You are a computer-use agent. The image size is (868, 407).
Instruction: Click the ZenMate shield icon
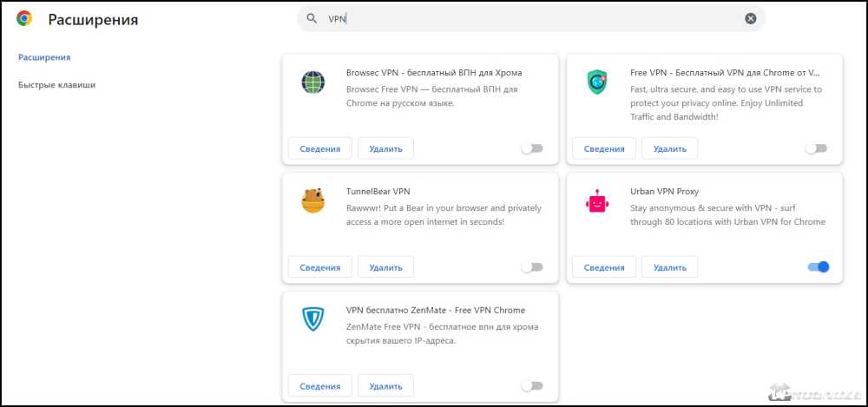click(313, 319)
